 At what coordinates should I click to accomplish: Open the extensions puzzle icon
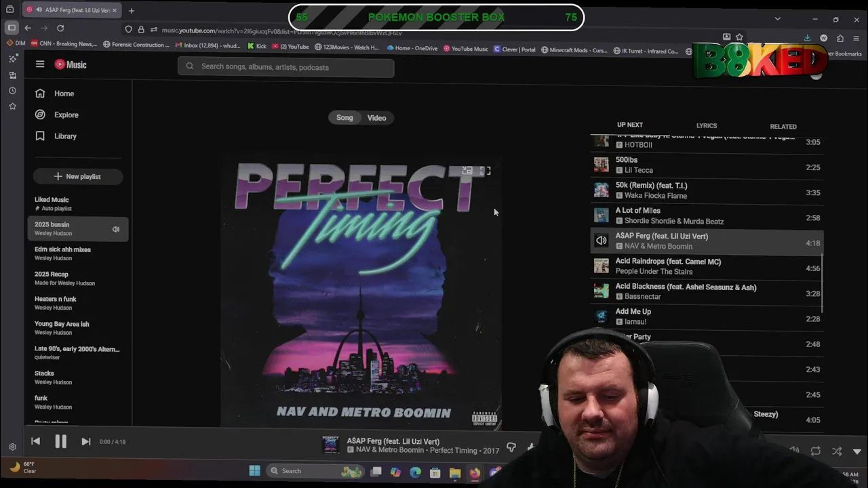point(840,39)
